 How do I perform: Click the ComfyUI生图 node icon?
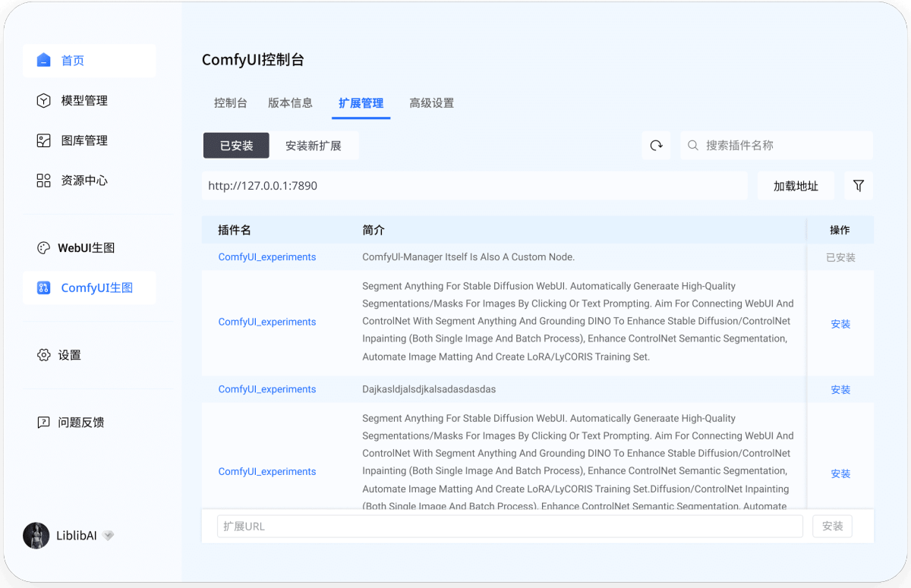click(x=44, y=288)
